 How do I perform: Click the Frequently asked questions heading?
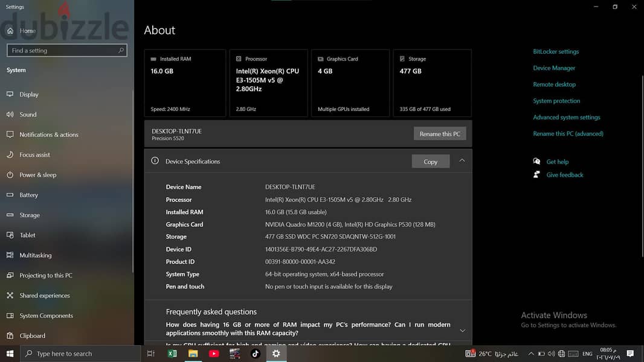(211, 312)
